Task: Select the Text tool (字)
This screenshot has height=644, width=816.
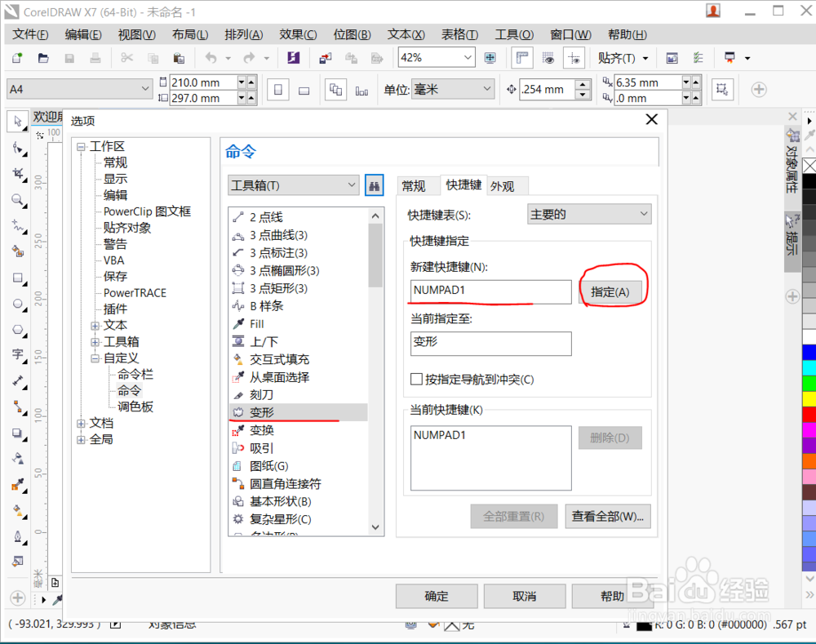Action: pyautogui.click(x=18, y=355)
